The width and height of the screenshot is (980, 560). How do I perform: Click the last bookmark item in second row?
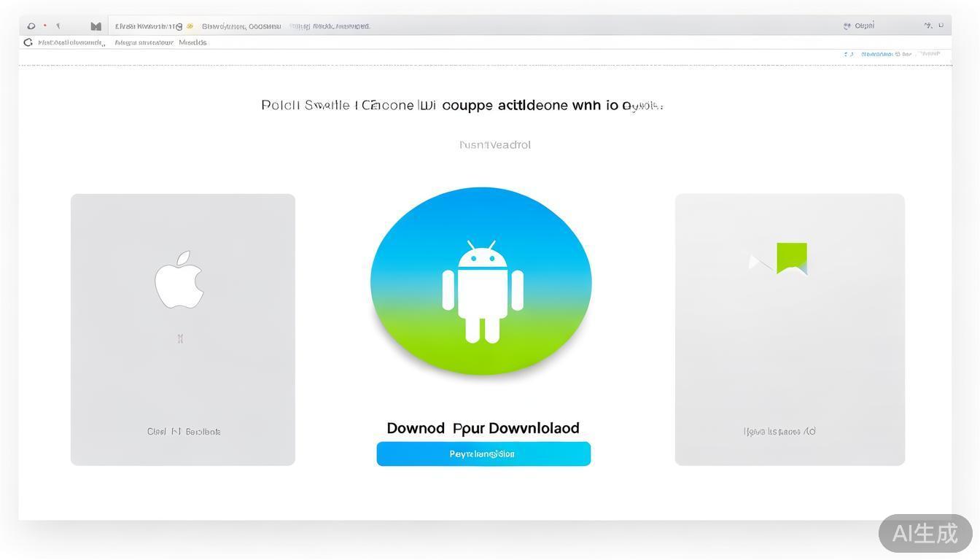(192, 42)
